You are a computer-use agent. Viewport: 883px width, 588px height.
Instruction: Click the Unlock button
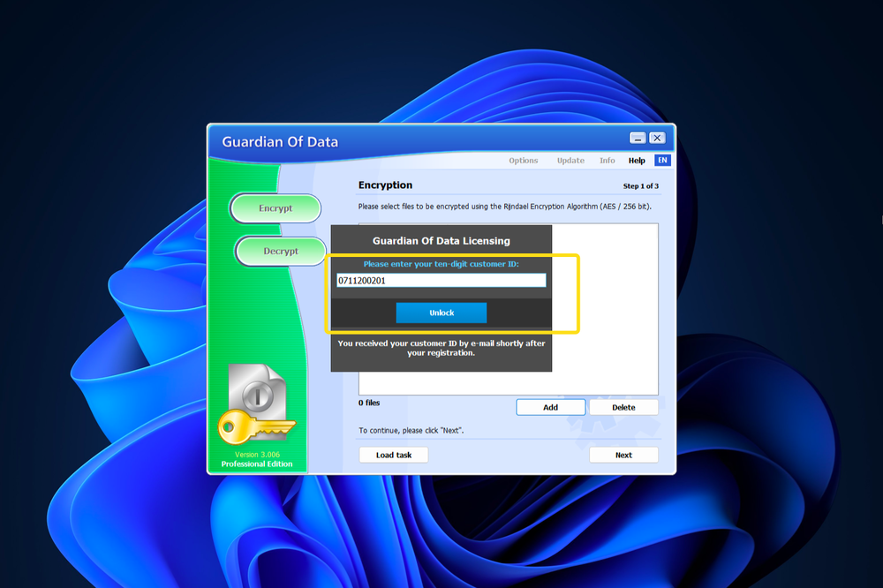441,313
